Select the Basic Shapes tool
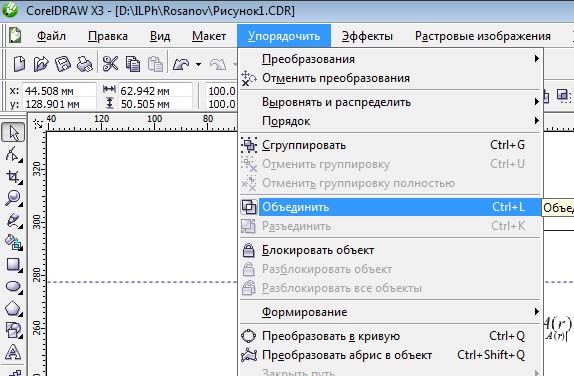Image resolution: width=574 pixels, height=376 pixels. click(13, 330)
